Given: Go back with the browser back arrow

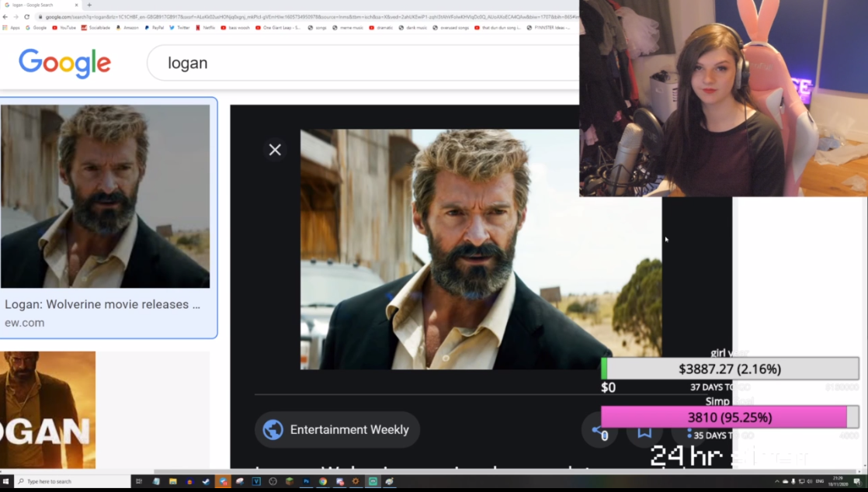Looking at the screenshot, I should pos(5,16).
